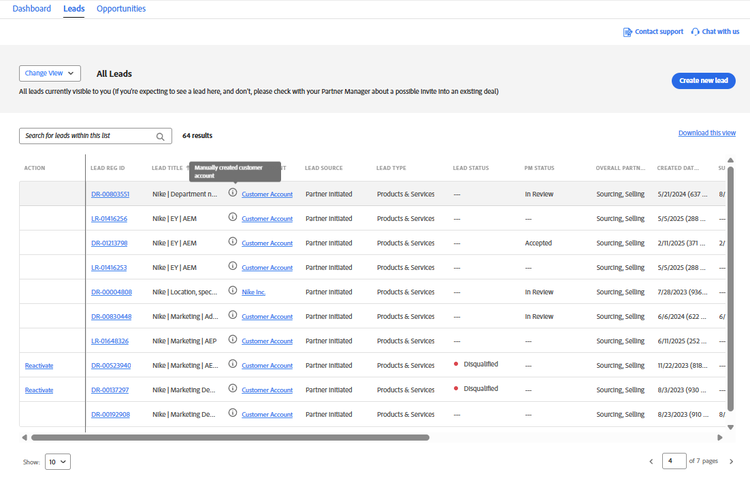Open the Change View dropdown
This screenshot has height=478, width=750.
click(50, 73)
